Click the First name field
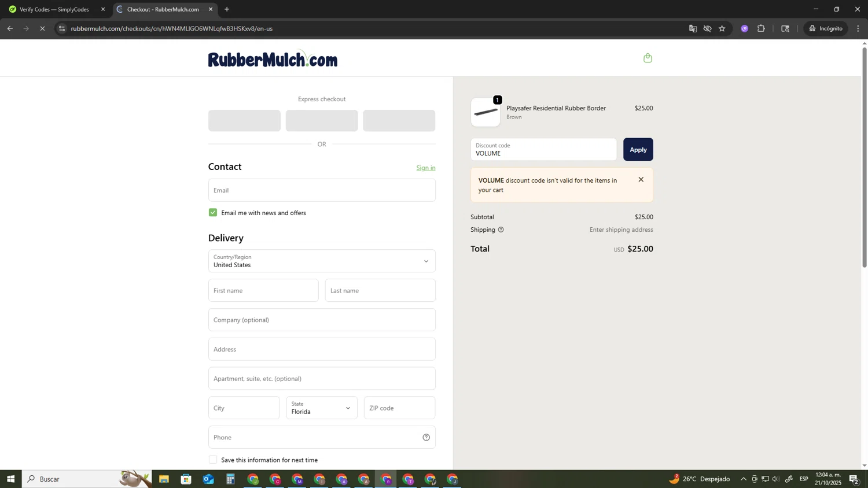 (x=263, y=291)
